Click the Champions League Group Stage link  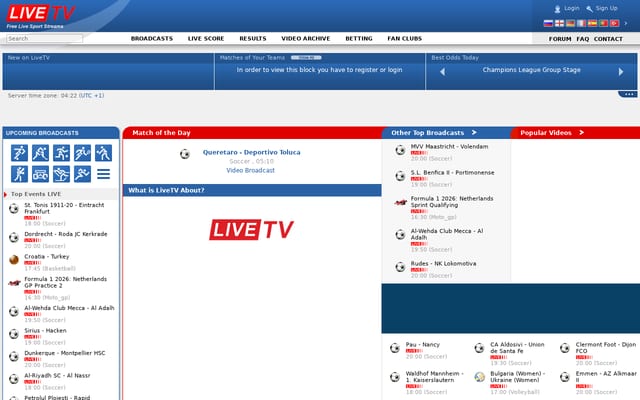531,70
